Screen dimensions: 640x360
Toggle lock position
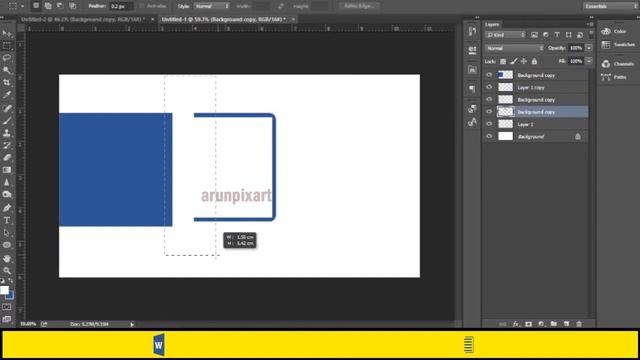[524, 61]
